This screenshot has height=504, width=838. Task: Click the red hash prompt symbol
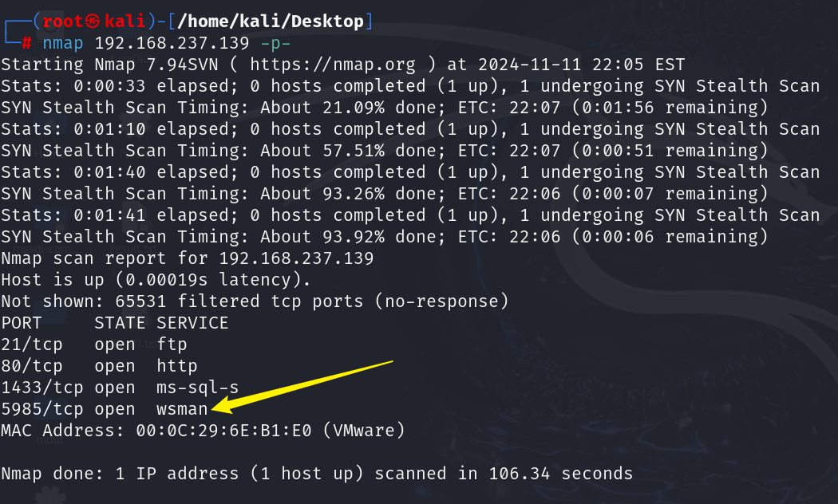26,43
